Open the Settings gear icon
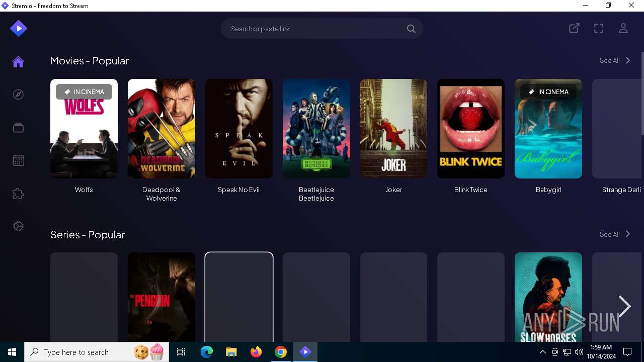This screenshot has height=362, width=644. [x=19, y=226]
